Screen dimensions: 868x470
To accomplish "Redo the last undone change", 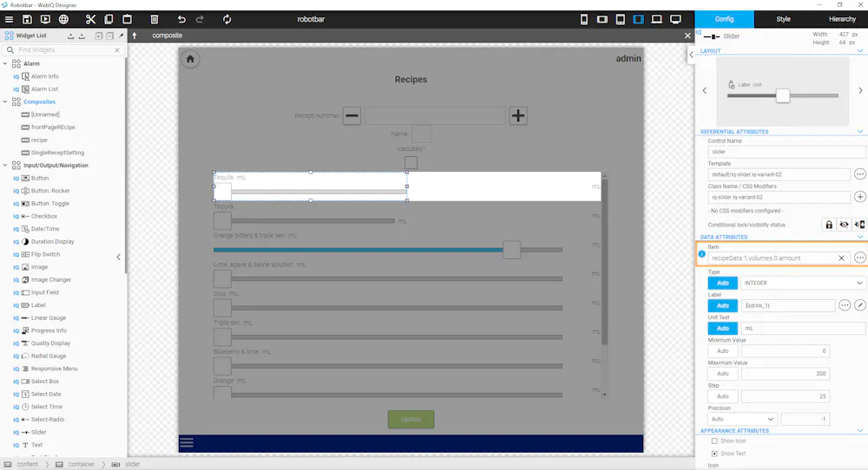I will point(200,19).
